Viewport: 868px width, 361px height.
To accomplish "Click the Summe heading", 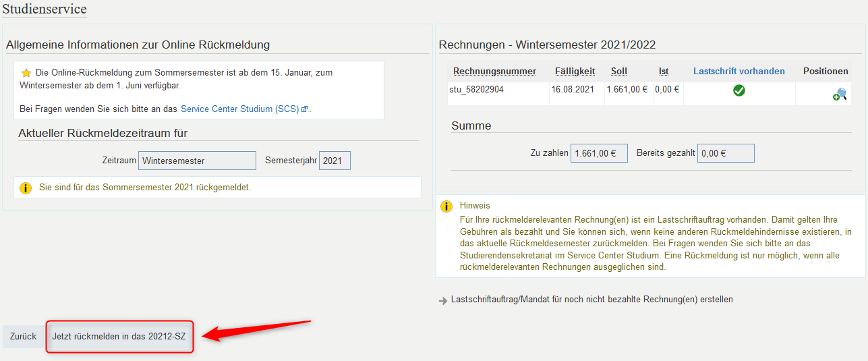I will [471, 126].
